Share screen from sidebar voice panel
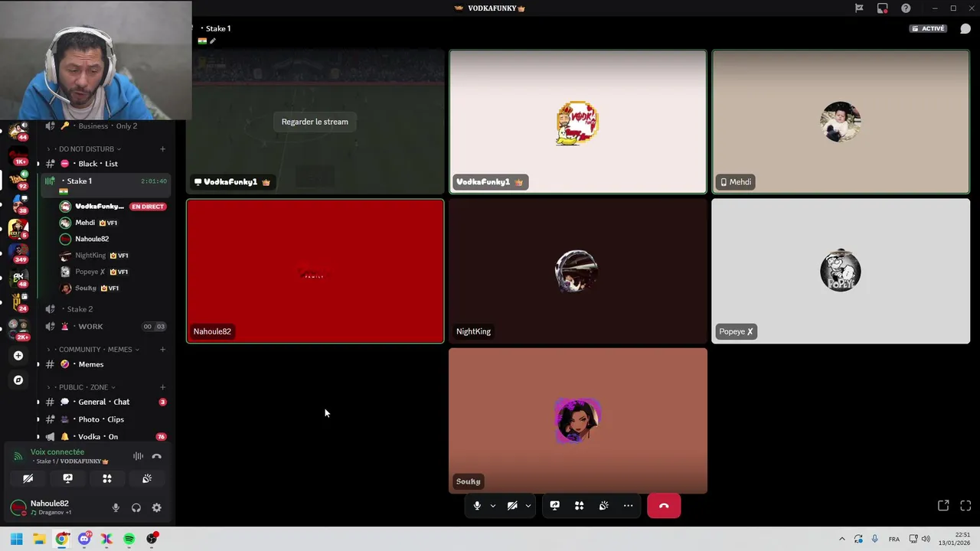980x551 pixels. [67, 478]
